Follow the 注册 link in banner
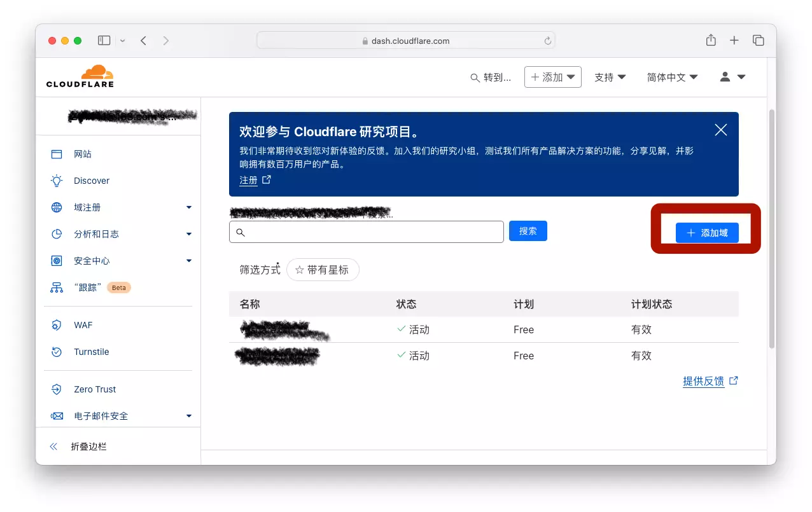This screenshot has height=512, width=812. [x=248, y=181]
